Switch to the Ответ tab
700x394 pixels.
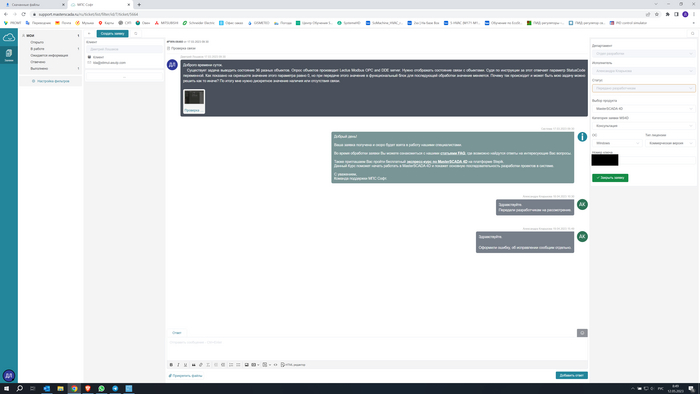(177, 333)
